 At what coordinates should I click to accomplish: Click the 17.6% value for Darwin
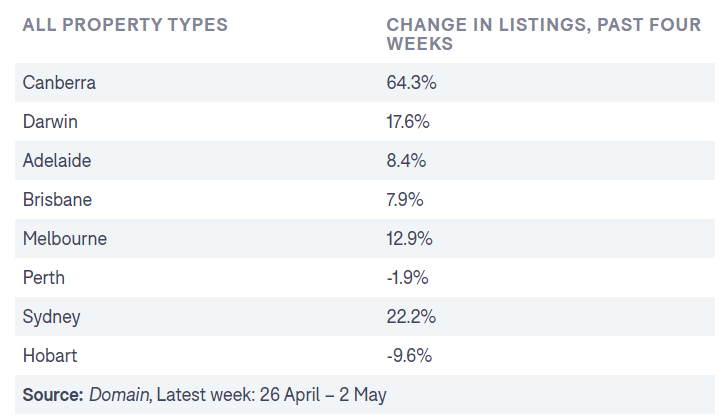408,122
